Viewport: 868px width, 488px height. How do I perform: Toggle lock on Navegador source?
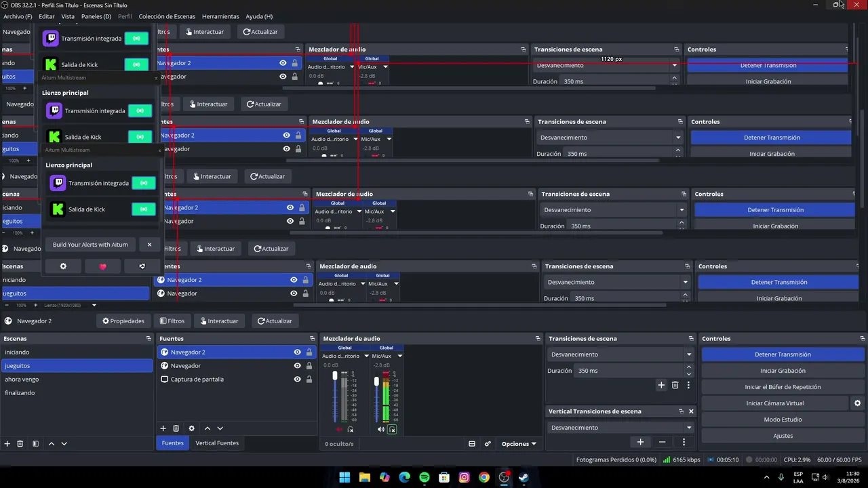point(309,366)
